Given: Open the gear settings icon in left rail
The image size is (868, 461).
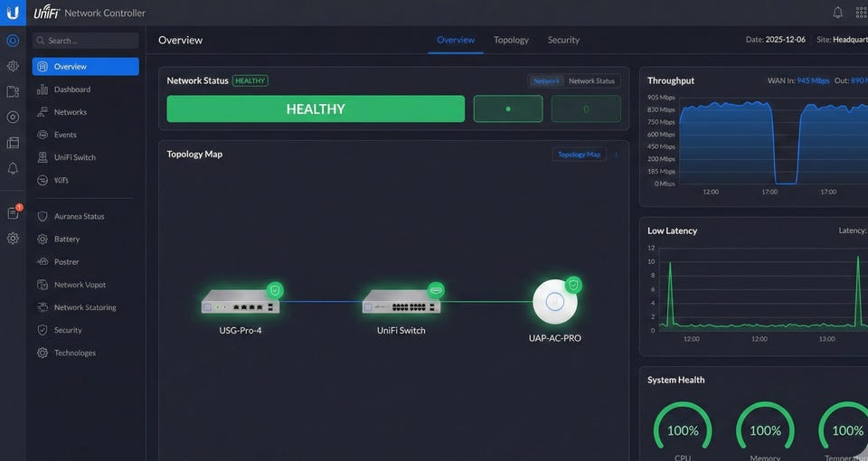Looking at the screenshot, I should click(13, 239).
